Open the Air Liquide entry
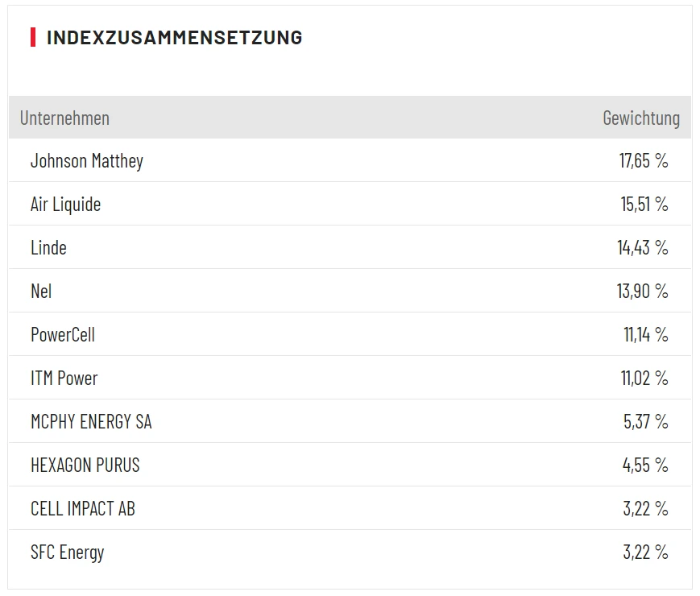 (x=66, y=205)
